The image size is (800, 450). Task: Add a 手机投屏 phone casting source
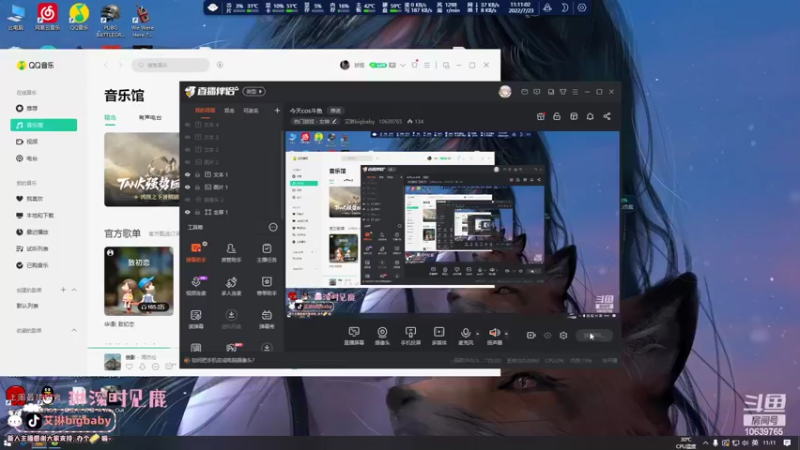coord(411,336)
